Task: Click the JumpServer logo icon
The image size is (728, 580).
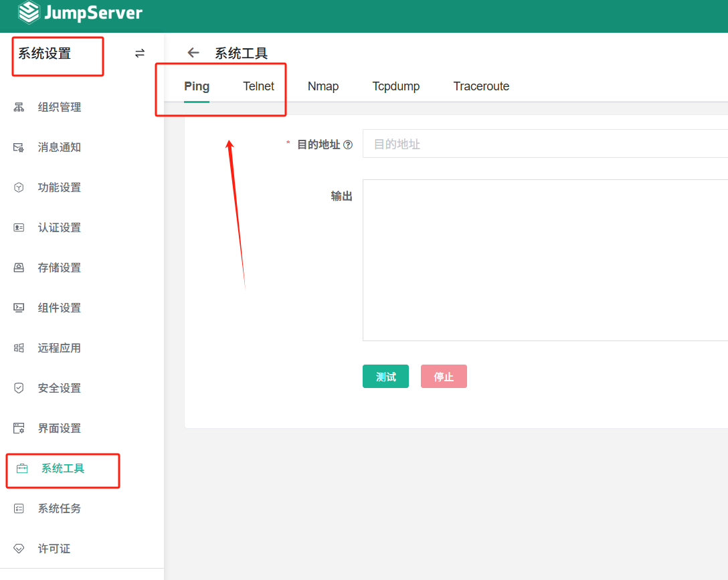Action: point(29,13)
